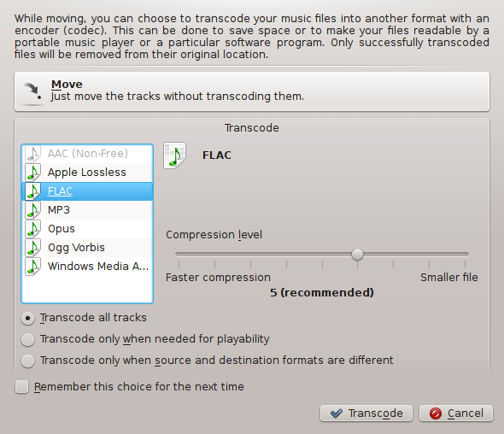Image resolution: width=504 pixels, height=434 pixels.
Task: Choose Apple Lossless encoder in the list
Action: tap(87, 173)
